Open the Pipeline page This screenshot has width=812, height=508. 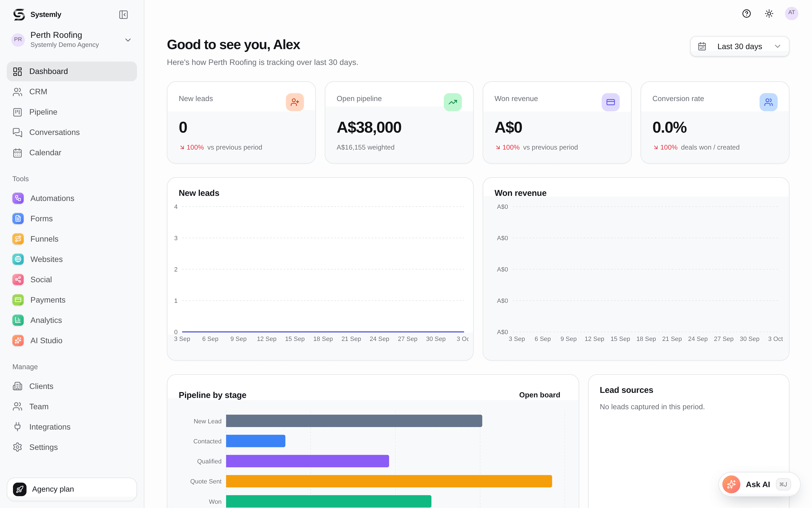(72, 112)
